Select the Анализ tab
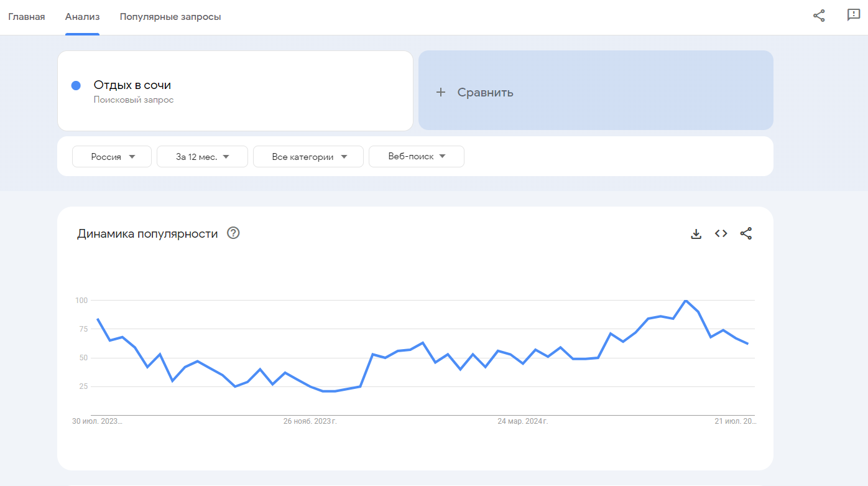The height and width of the screenshot is (486, 868). tap(82, 17)
